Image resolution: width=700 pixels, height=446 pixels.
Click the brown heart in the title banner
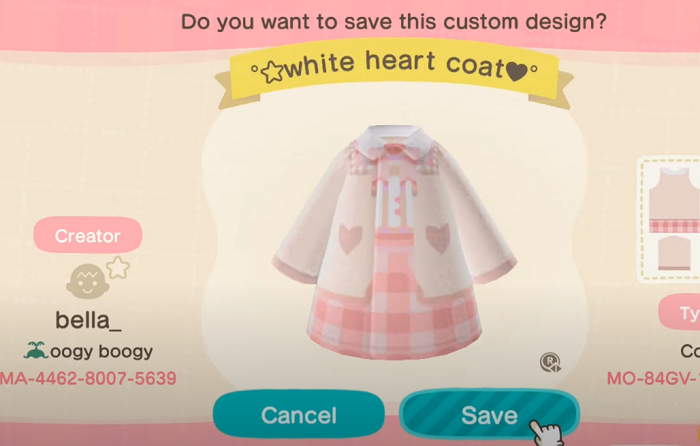point(517,71)
